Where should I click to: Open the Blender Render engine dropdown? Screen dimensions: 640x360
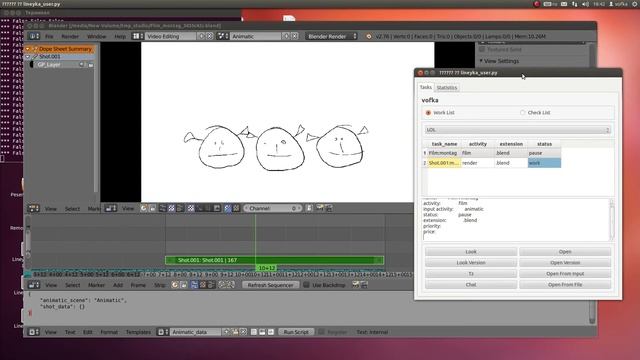point(331,36)
